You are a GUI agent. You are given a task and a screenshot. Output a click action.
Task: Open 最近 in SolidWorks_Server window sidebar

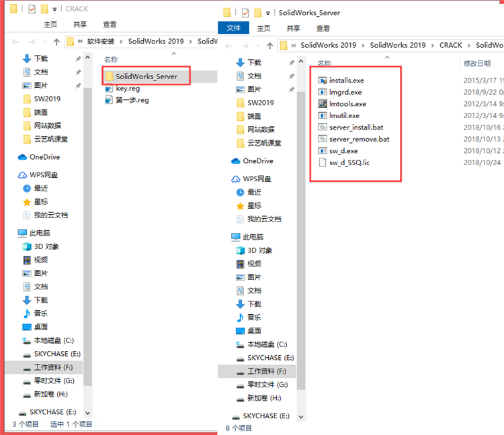[249, 192]
